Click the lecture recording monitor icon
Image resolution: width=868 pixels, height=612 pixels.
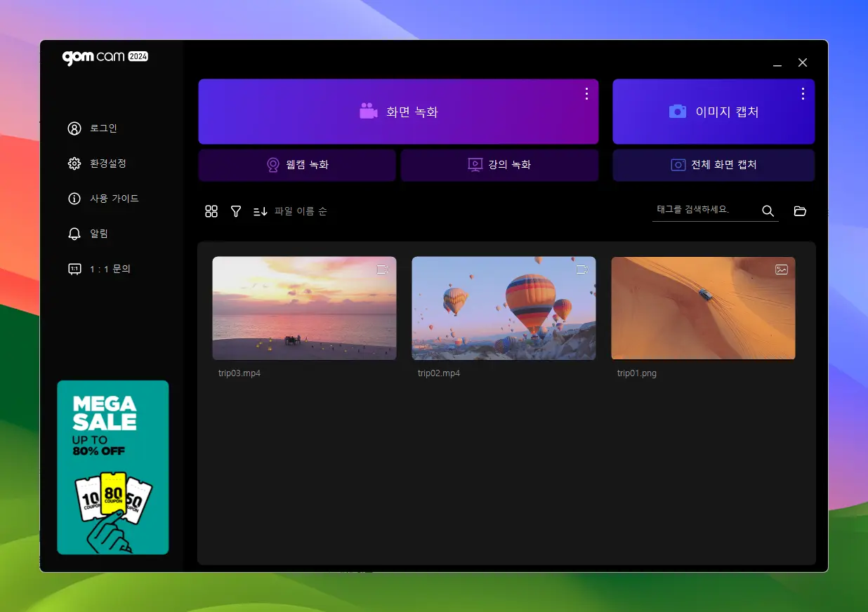[x=473, y=165]
